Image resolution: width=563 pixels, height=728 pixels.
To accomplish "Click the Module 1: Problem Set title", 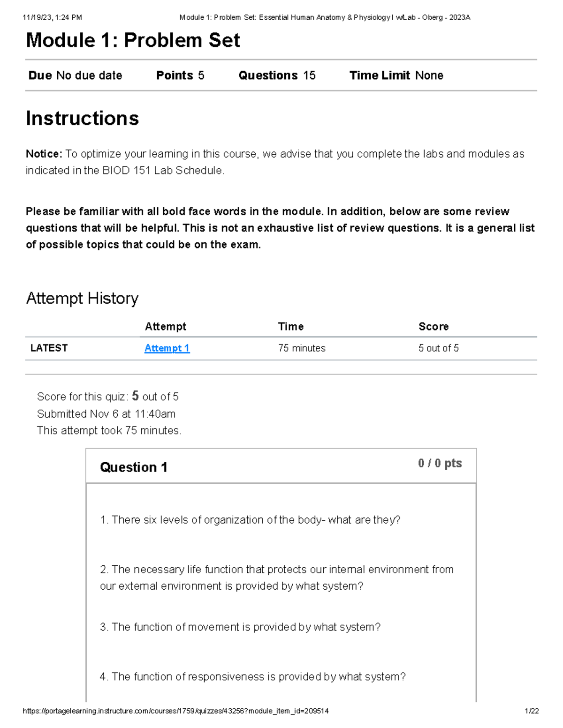I will pyautogui.click(x=133, y=40).
